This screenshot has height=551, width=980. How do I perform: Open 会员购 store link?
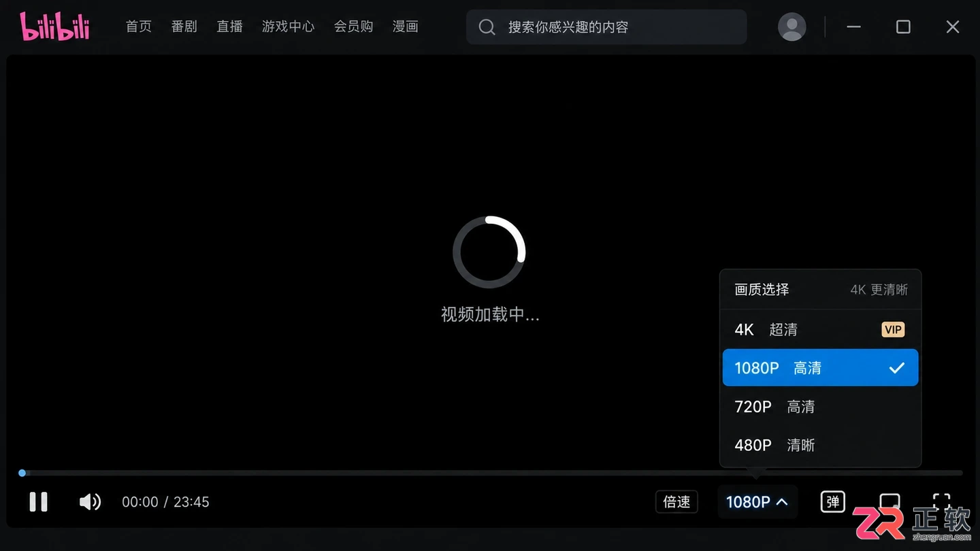pos(353,27)
